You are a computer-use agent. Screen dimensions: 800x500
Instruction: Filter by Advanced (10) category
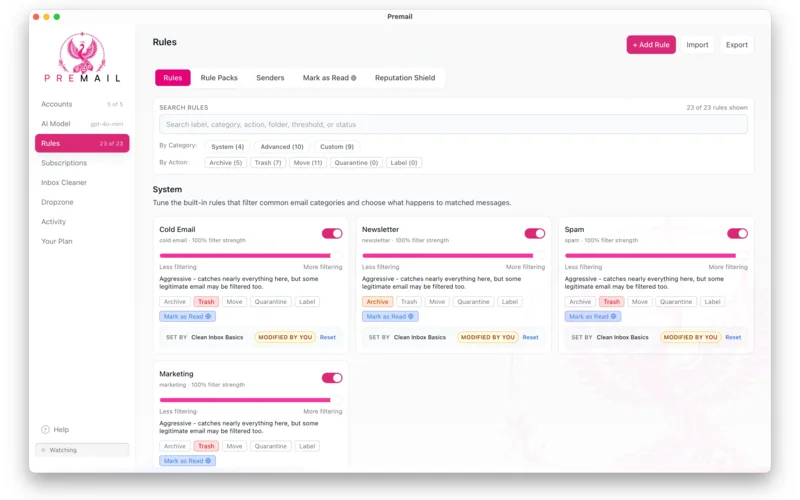click(x=282, y=146)
